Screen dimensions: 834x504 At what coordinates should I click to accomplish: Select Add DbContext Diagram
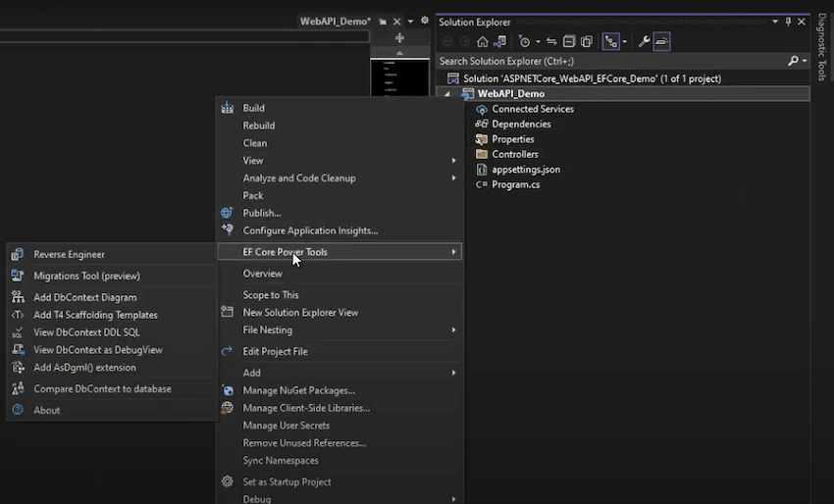[x=112, y=298]
